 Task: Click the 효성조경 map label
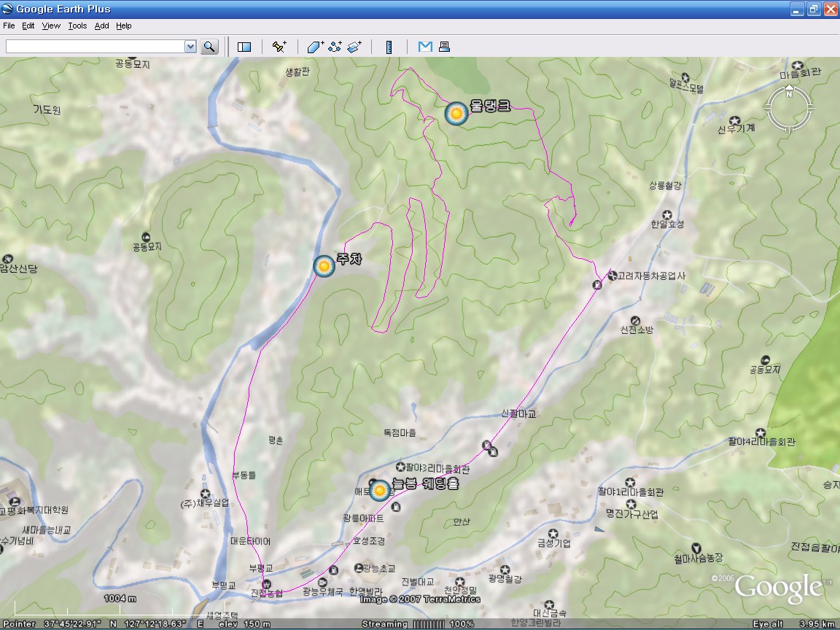(368, 541)
